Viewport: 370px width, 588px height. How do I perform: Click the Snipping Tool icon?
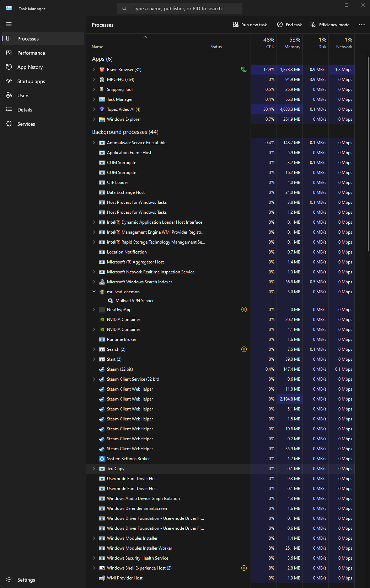pyautogui.click(x=102, y=89)
